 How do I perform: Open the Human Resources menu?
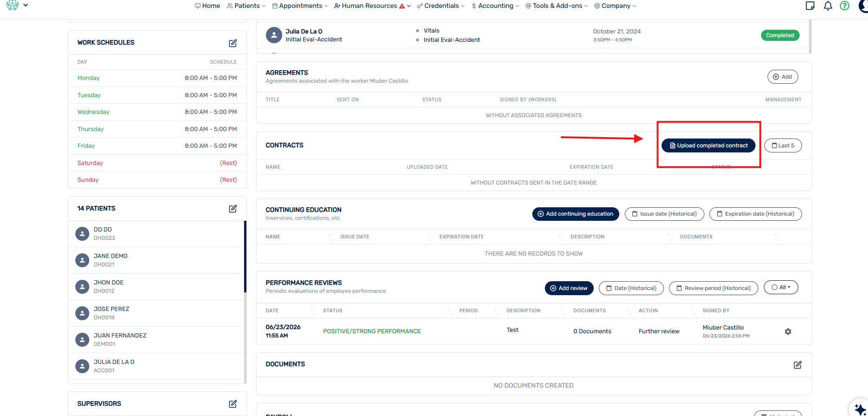pos(372,6)
